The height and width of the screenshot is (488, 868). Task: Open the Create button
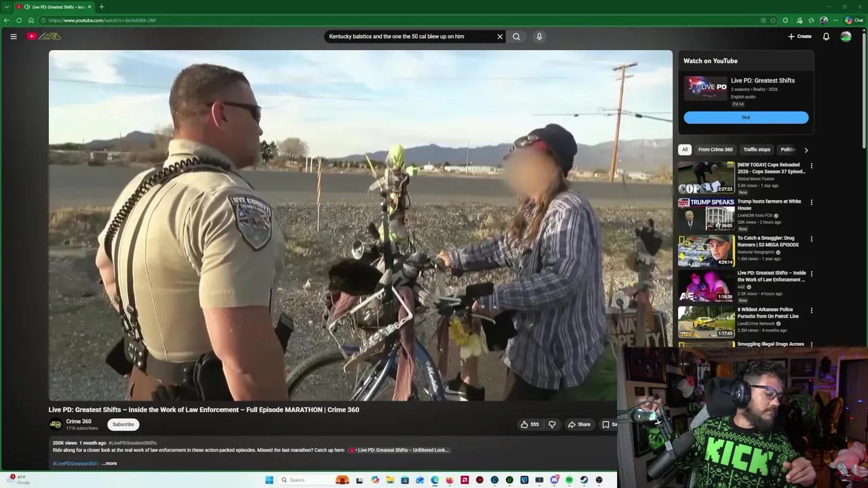(x=800, y=37)
